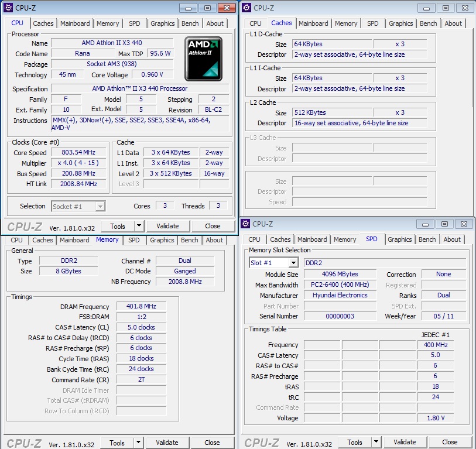The height and width of the screenshot is (449, 476).
Task: Open the Tools dropdown arrow in the CPU window
Action: point(139,226)
